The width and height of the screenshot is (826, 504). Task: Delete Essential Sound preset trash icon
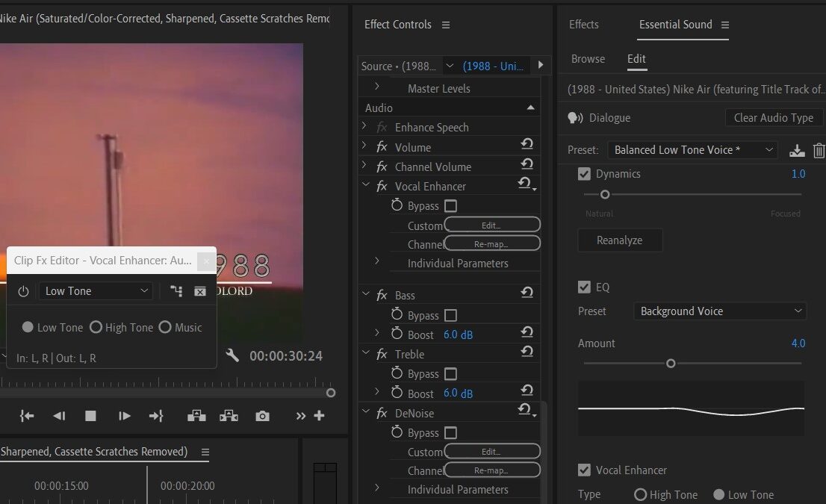point(819,151)
